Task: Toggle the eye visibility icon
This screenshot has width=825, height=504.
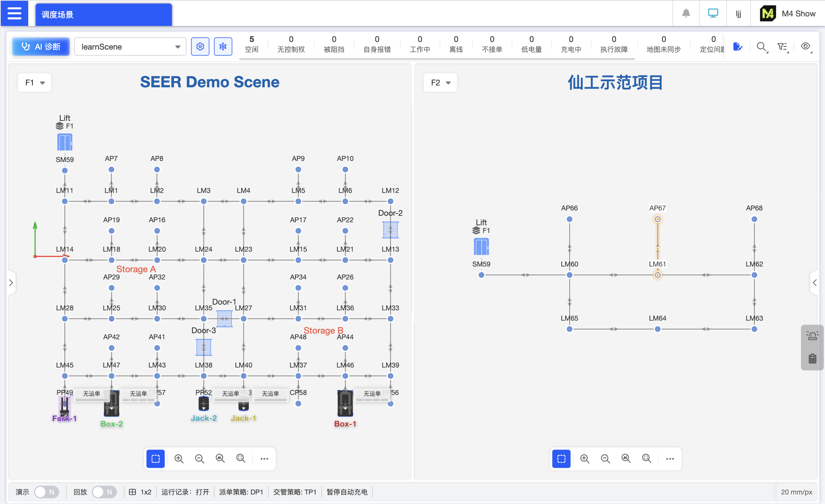Action: pyautogui.click(x=805, y=46)
